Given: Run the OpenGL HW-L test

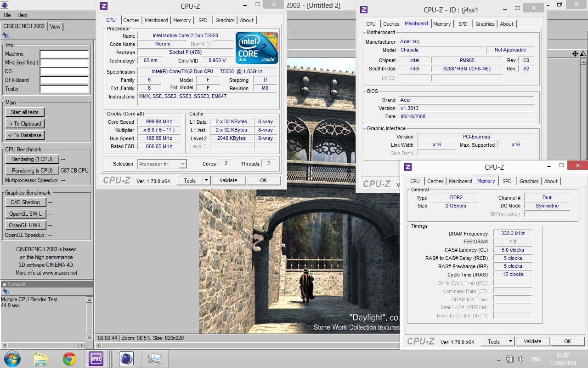Looking at the screenshot, I should coord(25,225).
